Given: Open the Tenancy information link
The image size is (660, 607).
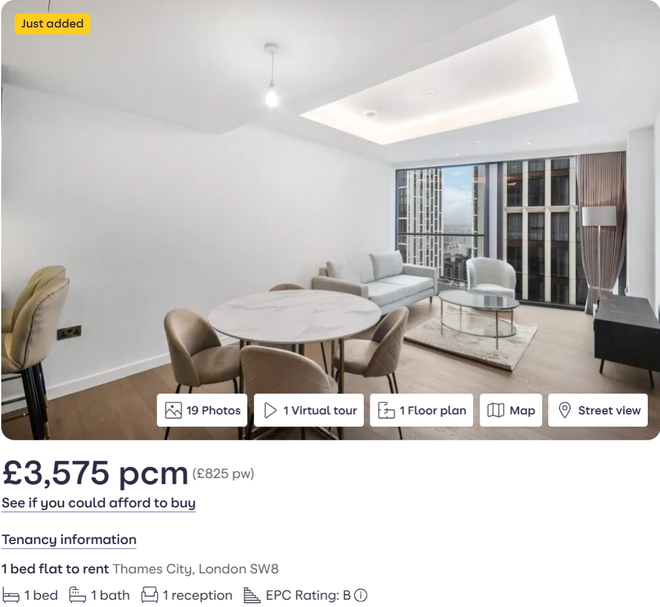Looking at the screenshot, I should pyautogui.click(x=69, y=540).
